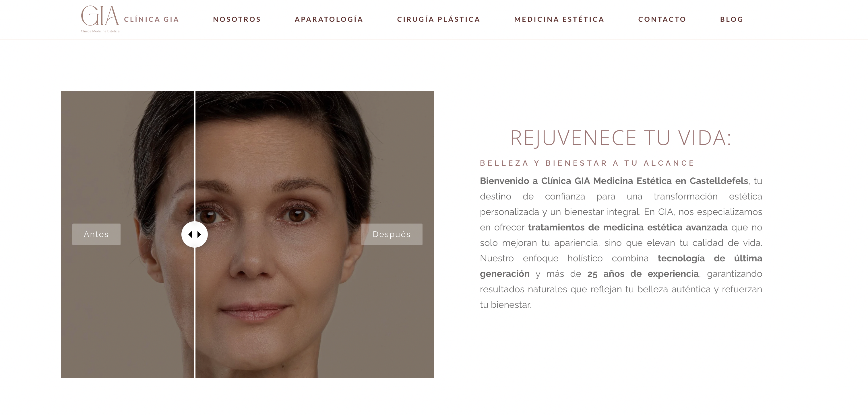This screenshot has width=868, height=415.
Task: Open the BLOG link
Action: click(732, 19)
